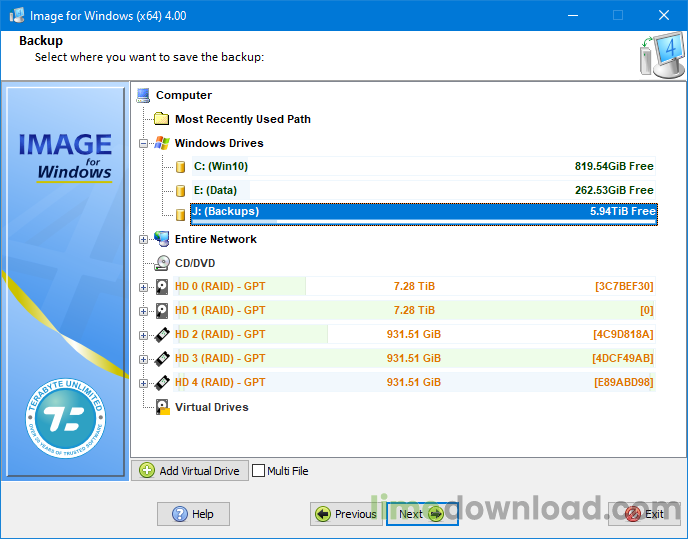Click the Add Virtual Drive button
This screenshot has width=688, height=539.
(x=190, y=471)
